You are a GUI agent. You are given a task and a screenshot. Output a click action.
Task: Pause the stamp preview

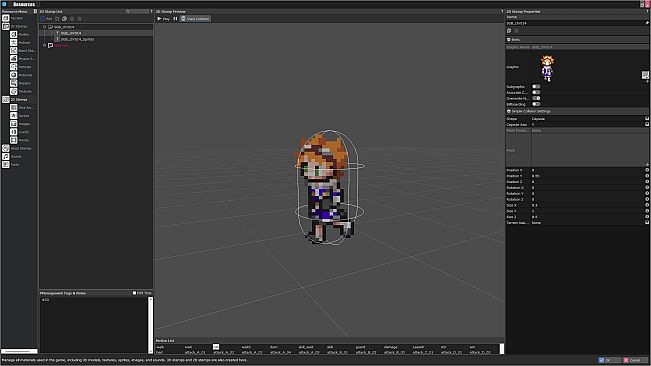(x=175, y=19)
